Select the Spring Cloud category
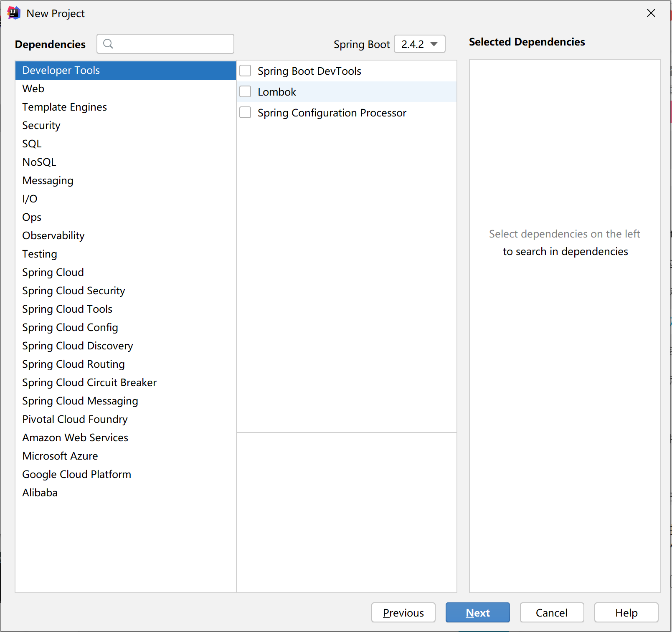The image size is (672, 632). pos(126,272)
